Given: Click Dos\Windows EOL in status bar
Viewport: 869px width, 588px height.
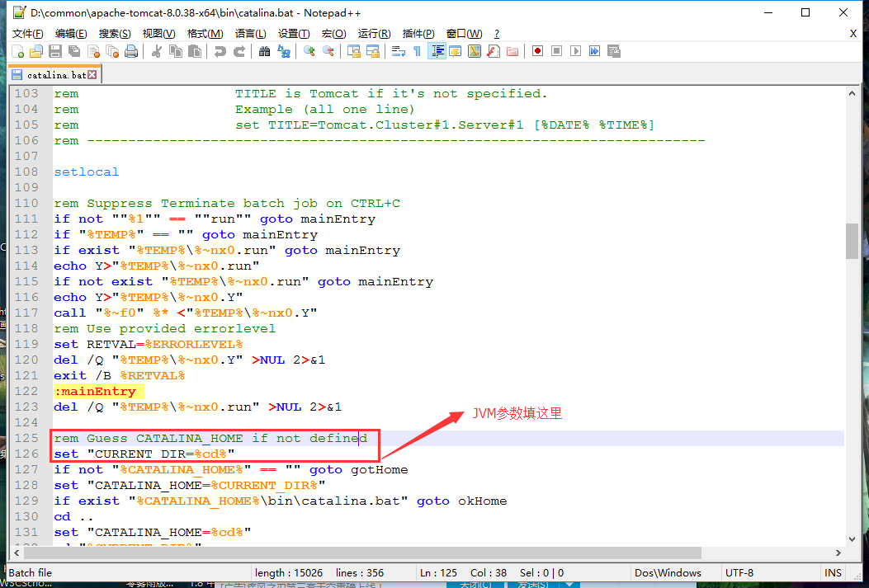Looking at the screenshot, I should [x=668, y=572].
